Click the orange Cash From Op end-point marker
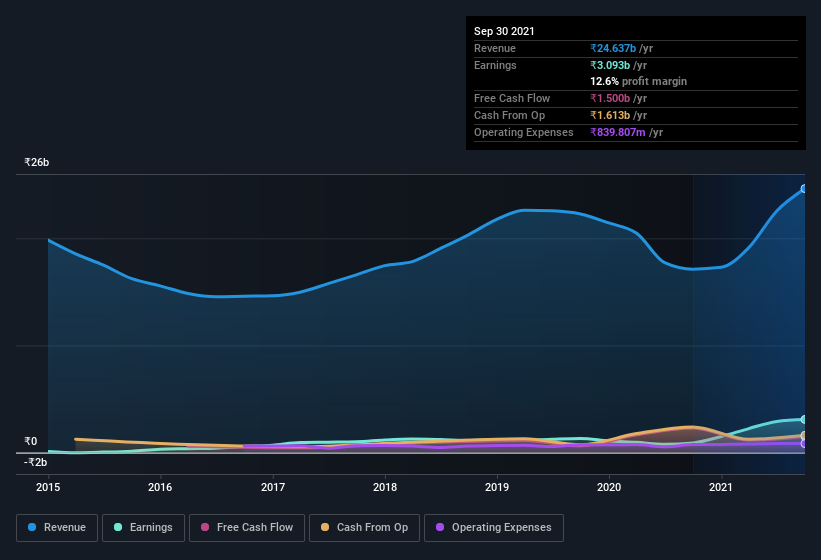 [x=804, y=435]
